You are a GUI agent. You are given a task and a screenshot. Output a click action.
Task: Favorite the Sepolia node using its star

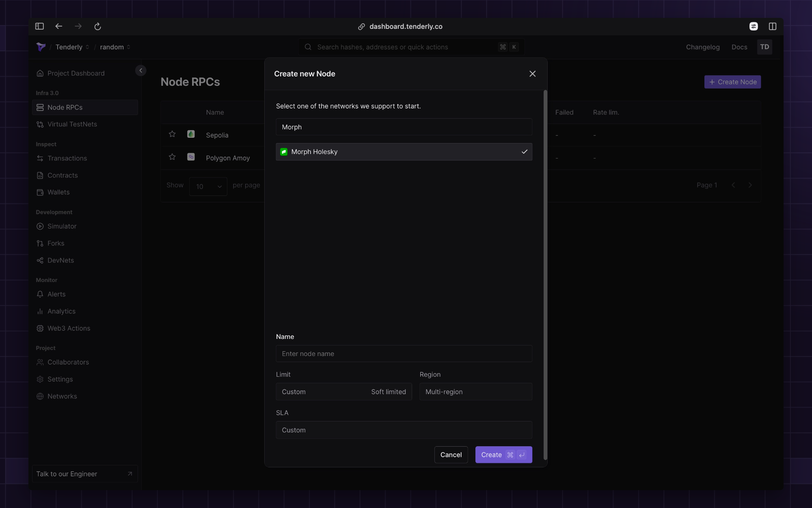pyautogui.click(x=172, y=134)
